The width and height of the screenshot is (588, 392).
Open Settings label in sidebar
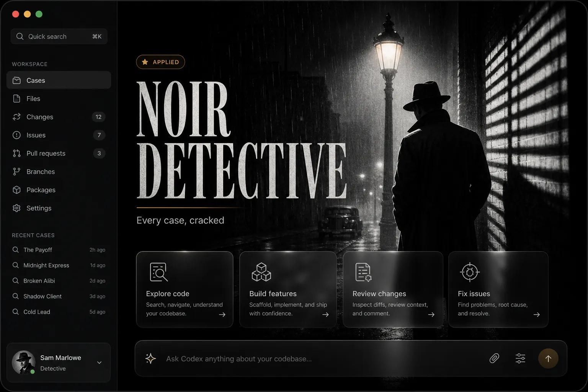pos(39,208)
